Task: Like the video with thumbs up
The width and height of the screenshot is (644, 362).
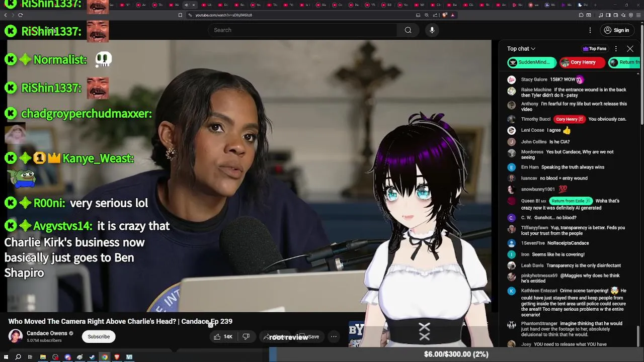Action: tap(223, 337)
